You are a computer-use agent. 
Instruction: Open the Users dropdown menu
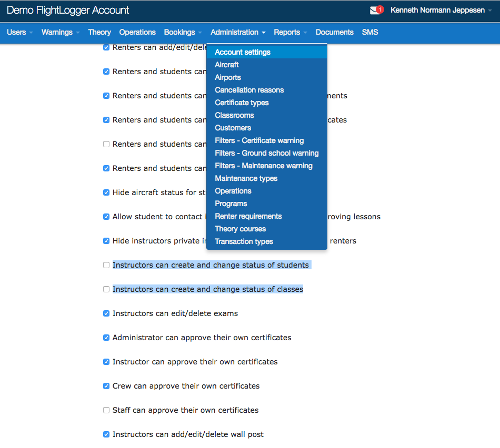(x=20, y=32)
